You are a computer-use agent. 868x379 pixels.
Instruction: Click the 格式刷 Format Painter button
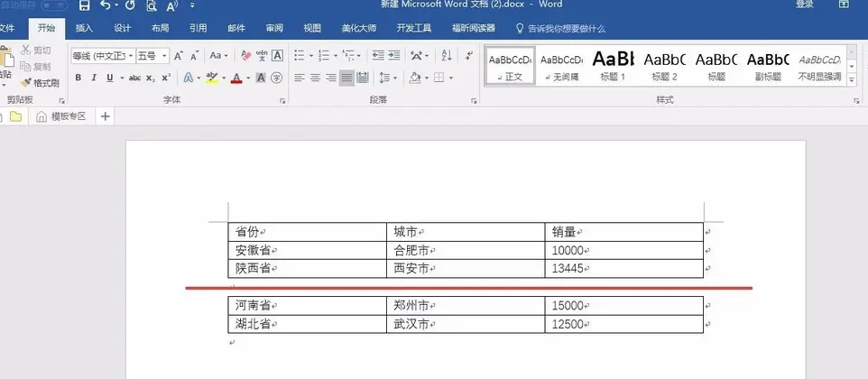coord(40,83)
